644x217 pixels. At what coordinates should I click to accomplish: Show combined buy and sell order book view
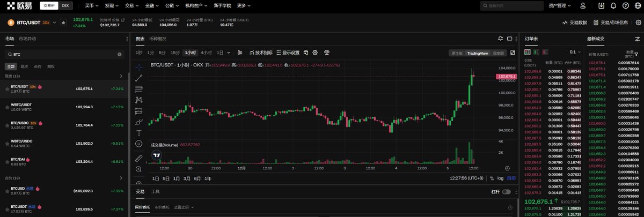point(528,52)
